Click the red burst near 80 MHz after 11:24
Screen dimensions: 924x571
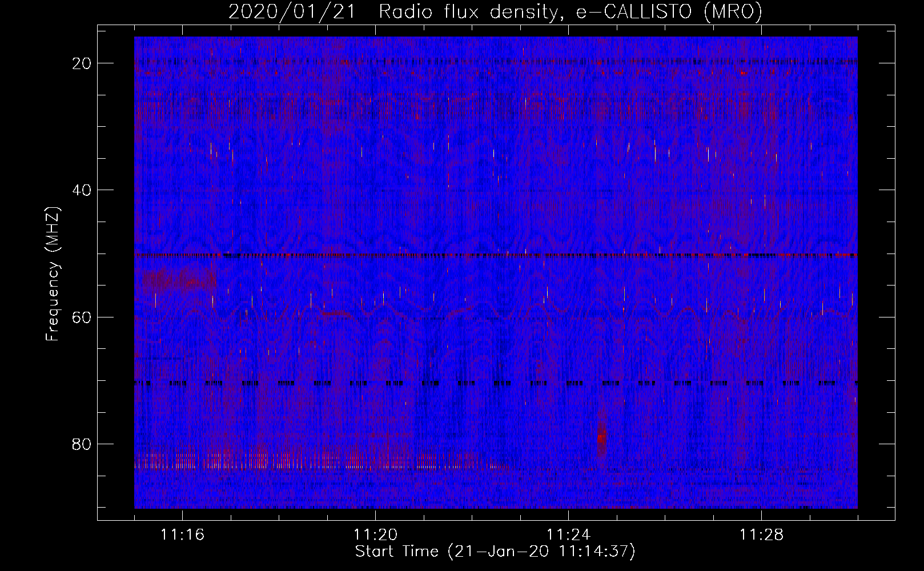[601, 435]
